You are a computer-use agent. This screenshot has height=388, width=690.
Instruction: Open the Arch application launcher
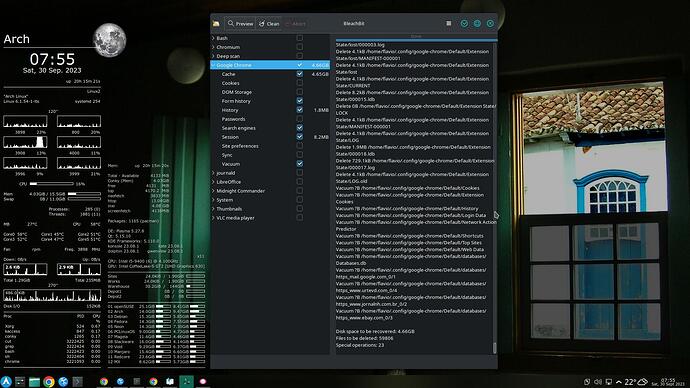pyautogui.click(x=6, y=381)
